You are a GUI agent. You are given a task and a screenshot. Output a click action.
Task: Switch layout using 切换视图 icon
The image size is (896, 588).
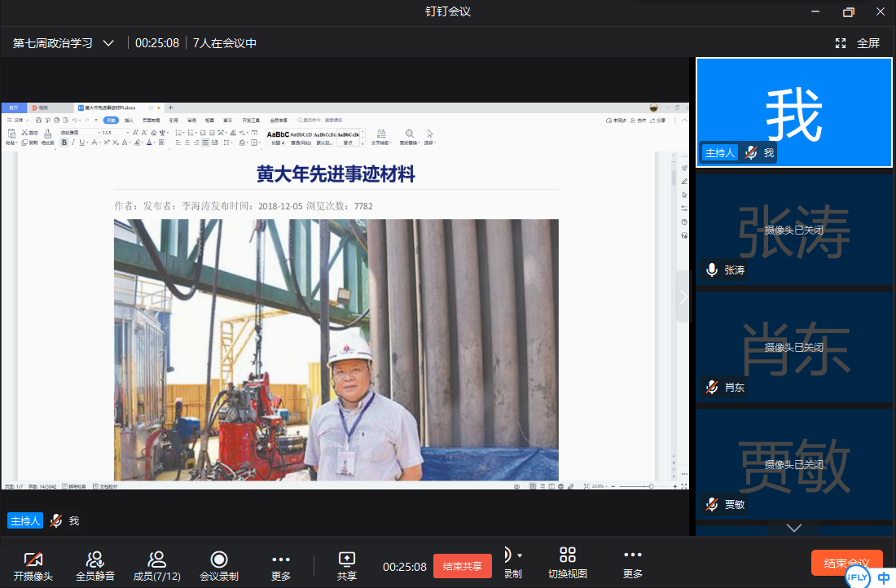pyautogui.click(x=567, y=562)
